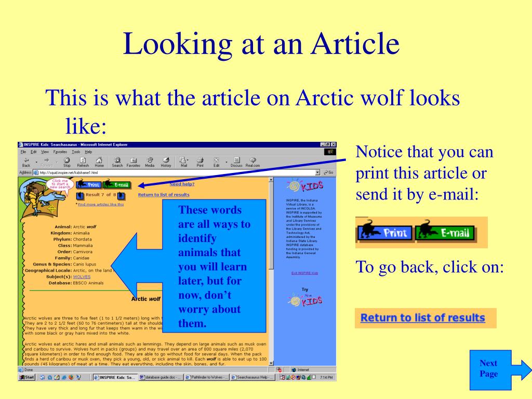Open the Mail button dropdown arrow
This screenshot has height=399, width=532.
pos(188,160)
